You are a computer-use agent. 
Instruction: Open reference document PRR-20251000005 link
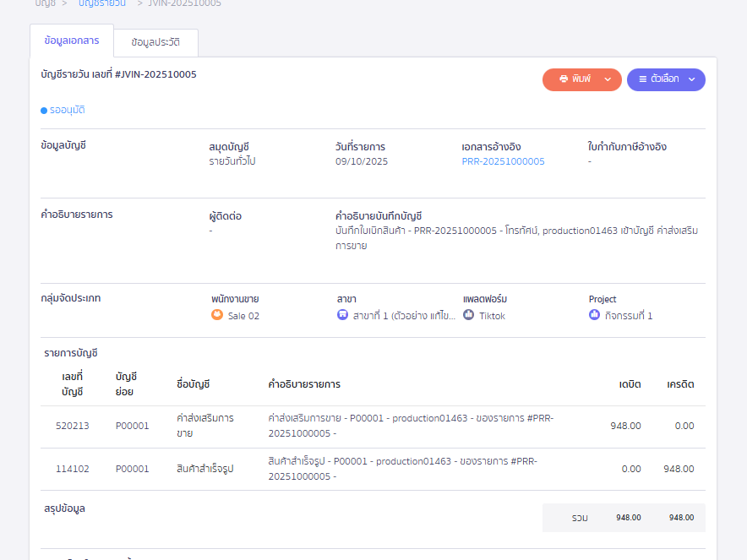(x=503, y=161)
